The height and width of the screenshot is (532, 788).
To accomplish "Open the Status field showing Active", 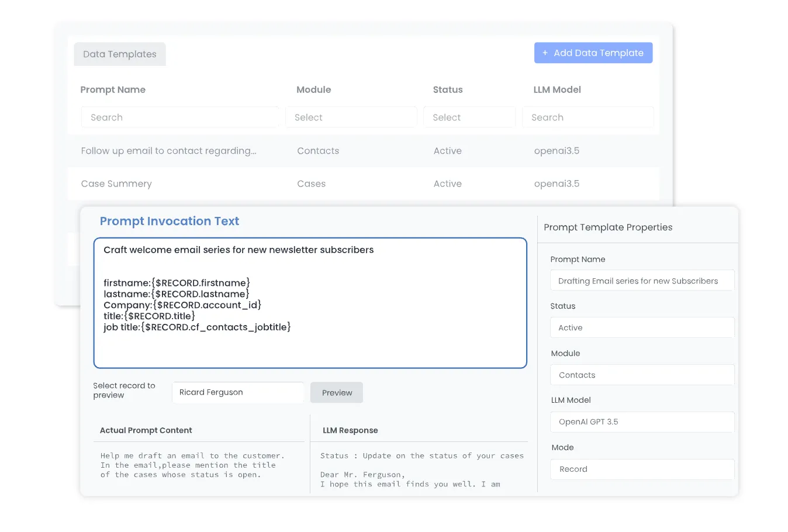I will 642,327.
